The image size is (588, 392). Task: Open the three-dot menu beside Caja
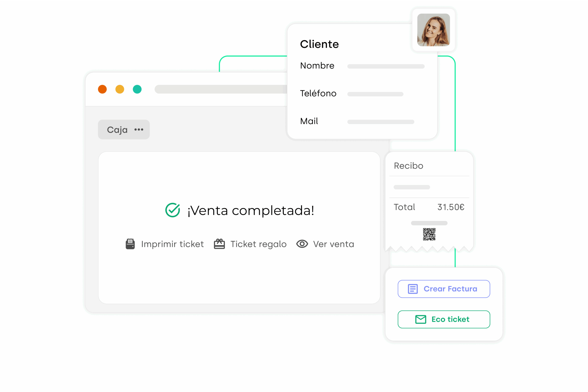(139, 130)
